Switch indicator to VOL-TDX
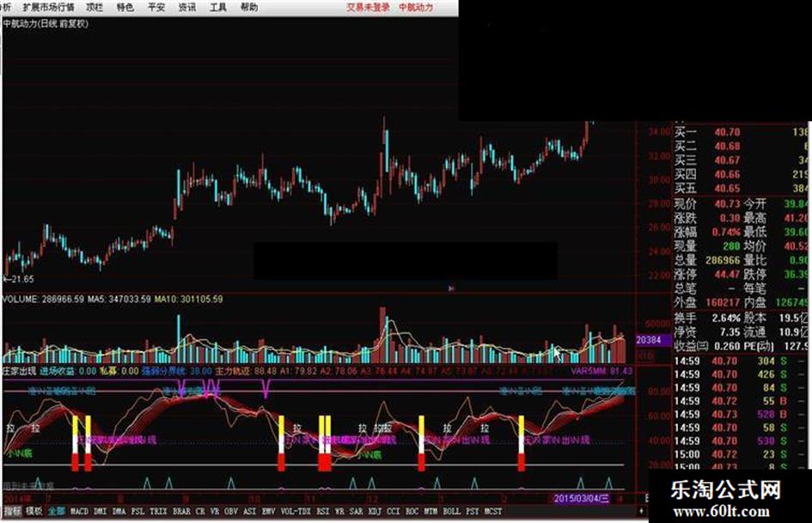 coord(296,511)
